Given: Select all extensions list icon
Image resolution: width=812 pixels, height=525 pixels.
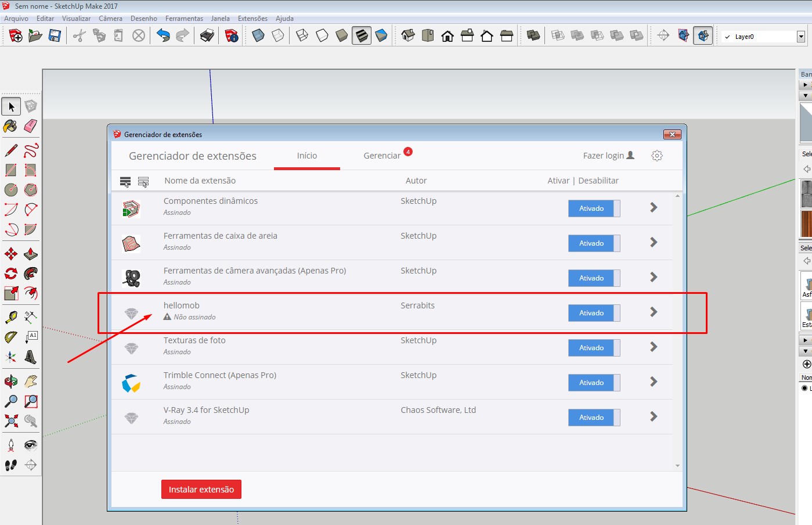Looking at the screenshot, I should click(x=125, y=182).
